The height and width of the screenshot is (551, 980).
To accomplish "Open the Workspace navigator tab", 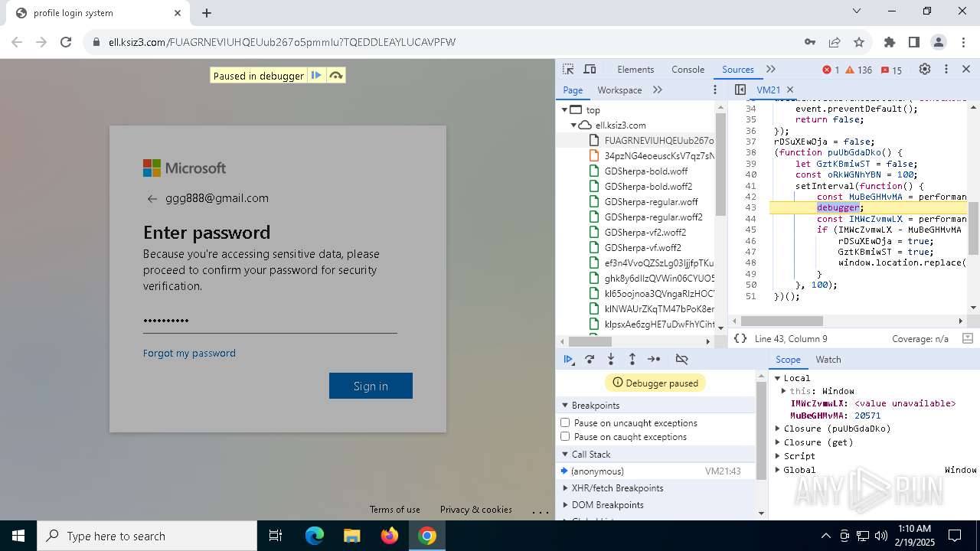I will pos(619,90).
